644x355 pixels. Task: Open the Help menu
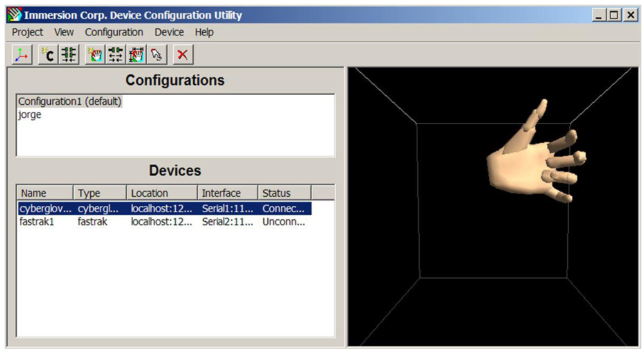click(204, 32)
